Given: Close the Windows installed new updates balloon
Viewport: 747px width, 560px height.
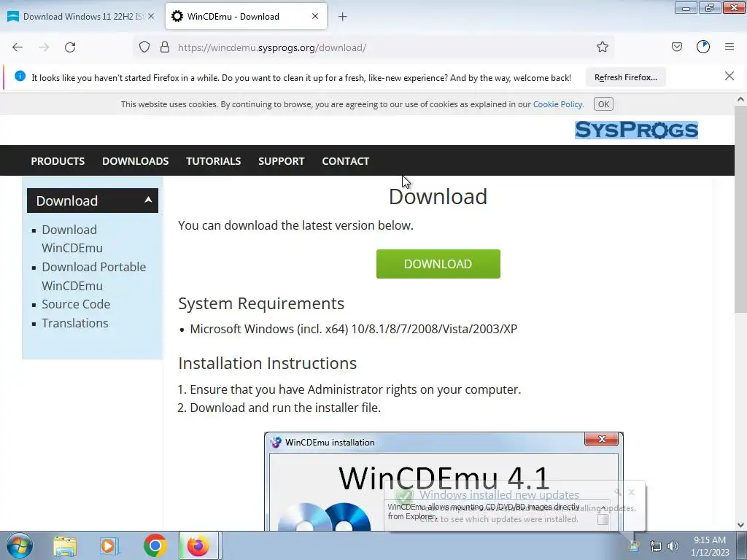Looking at the screenshot, I should (x=631, y=492).
